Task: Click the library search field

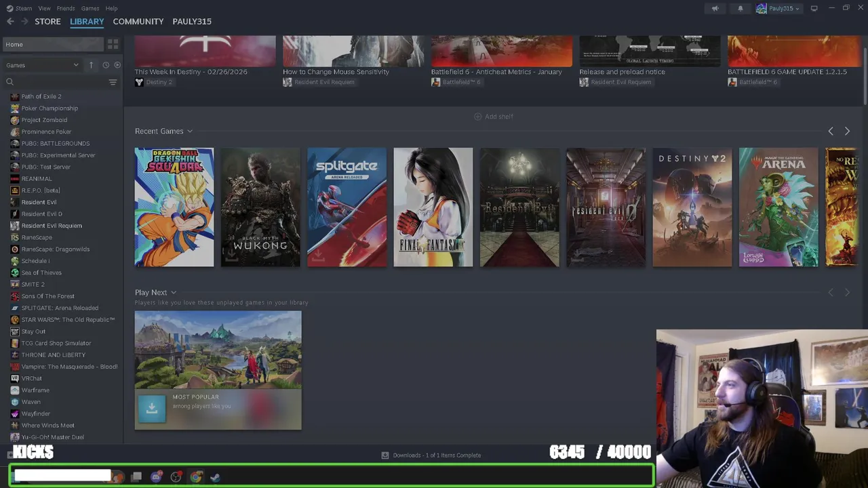Action: pyautogui.click(x=56, y=82)
